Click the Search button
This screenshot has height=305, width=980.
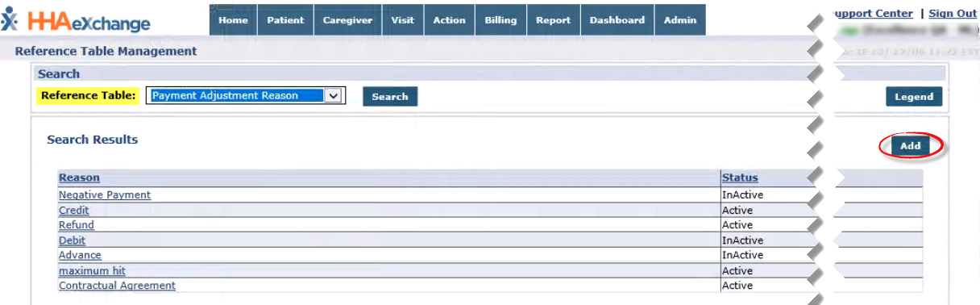[390, 97]
